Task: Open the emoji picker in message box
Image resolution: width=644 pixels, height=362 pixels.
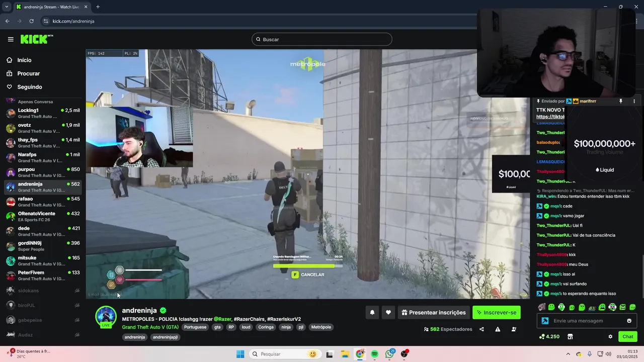Action: 629,321
